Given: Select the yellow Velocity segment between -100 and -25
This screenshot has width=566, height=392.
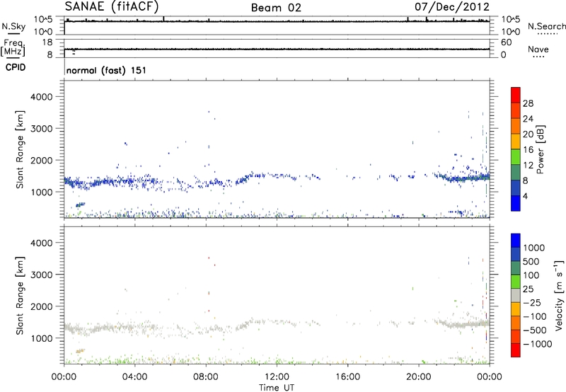Looking at the screenshot, I should pos(516,309).
